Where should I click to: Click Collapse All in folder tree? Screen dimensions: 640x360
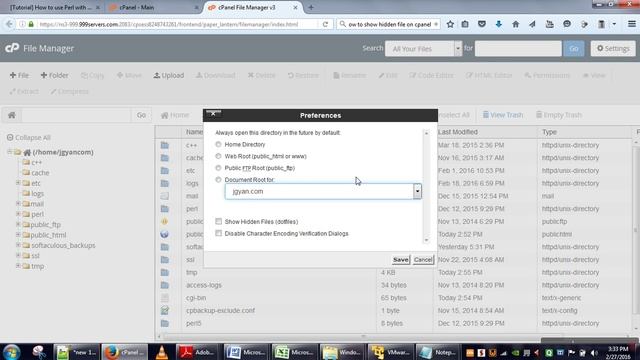29,138
